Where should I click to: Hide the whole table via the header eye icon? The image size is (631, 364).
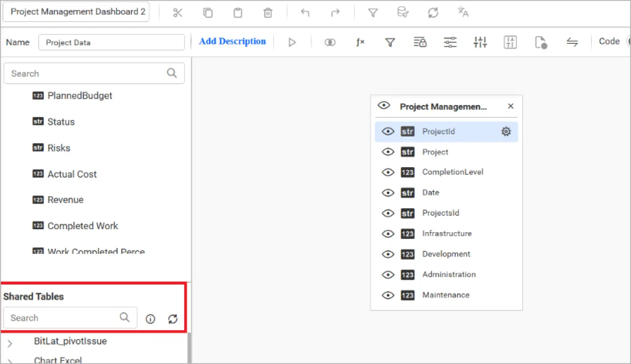384,106
